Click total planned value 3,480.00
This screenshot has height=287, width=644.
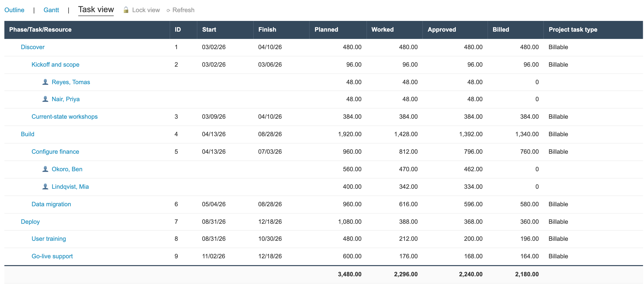pos(350,274)
